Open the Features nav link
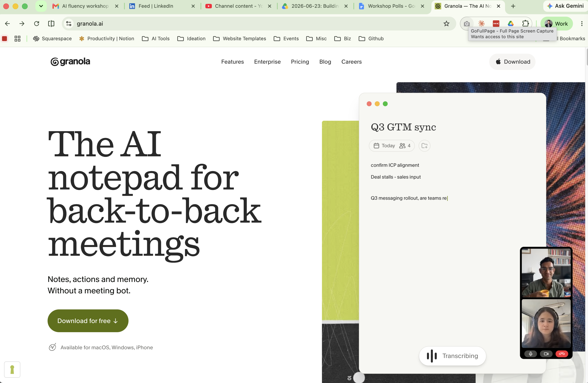 pyautogui.click(x=232, y=62)
